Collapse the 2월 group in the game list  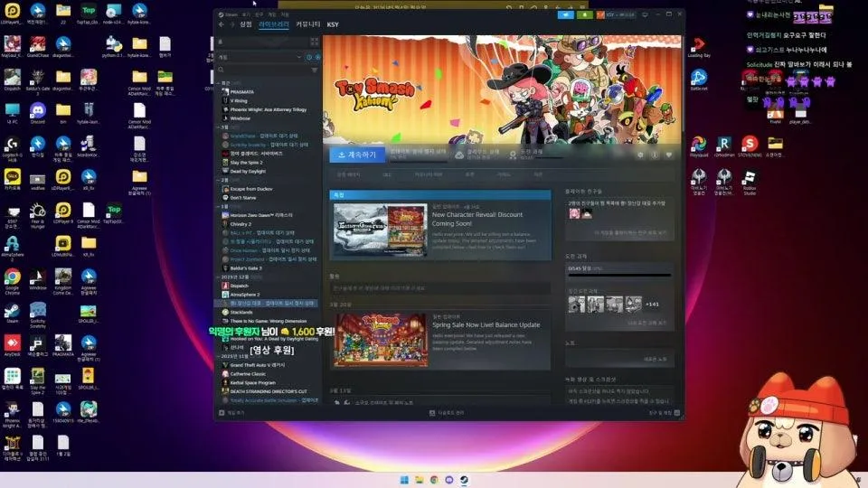tap(219, 181)
